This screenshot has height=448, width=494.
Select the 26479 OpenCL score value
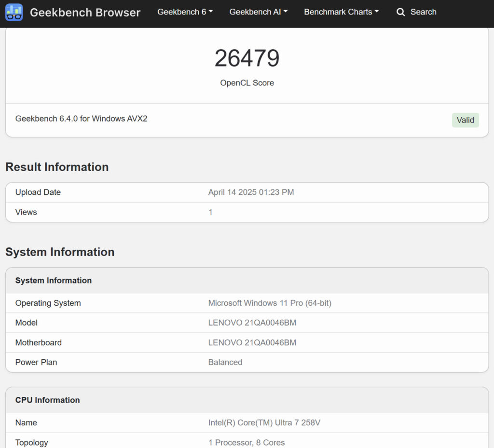pos(247,58)
